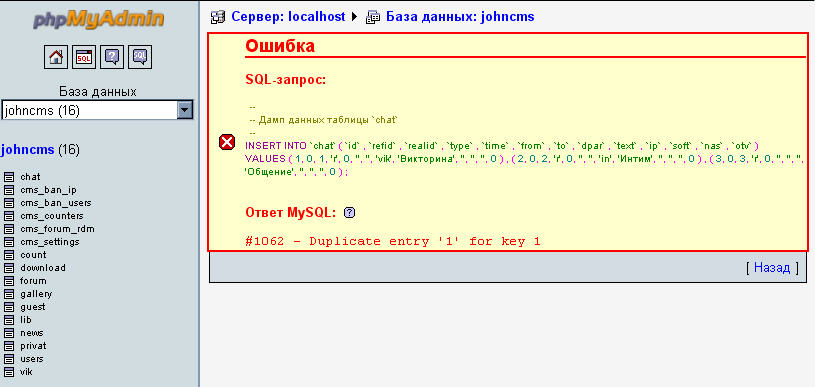This screenshot has height=387, width=815.
Task: Click the server icon in breadcrumb
Action: (218, 17)
